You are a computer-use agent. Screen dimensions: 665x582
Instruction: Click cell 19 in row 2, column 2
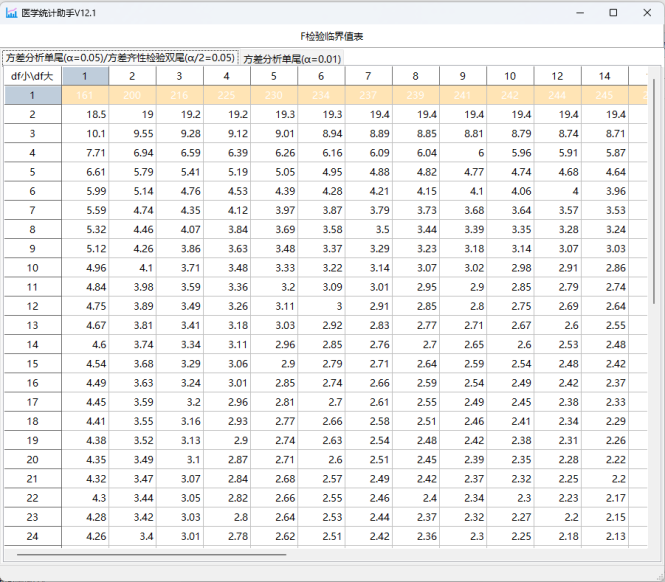click(x=132, y=114)
